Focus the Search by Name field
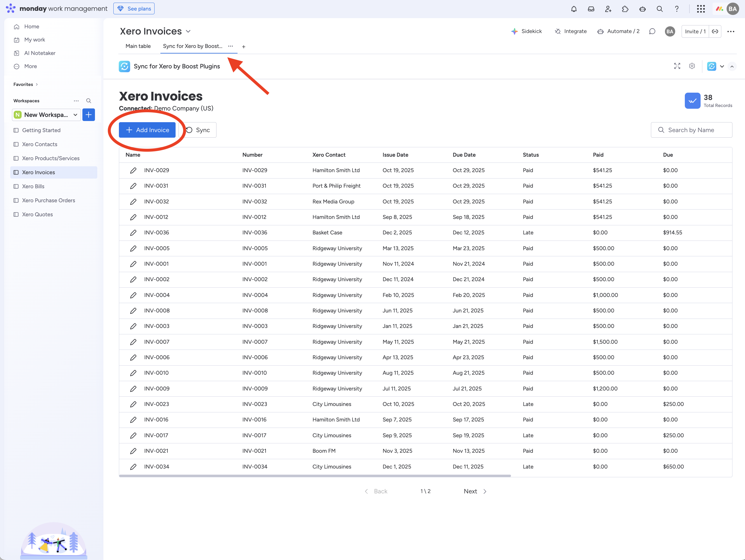 click(691, 130)
